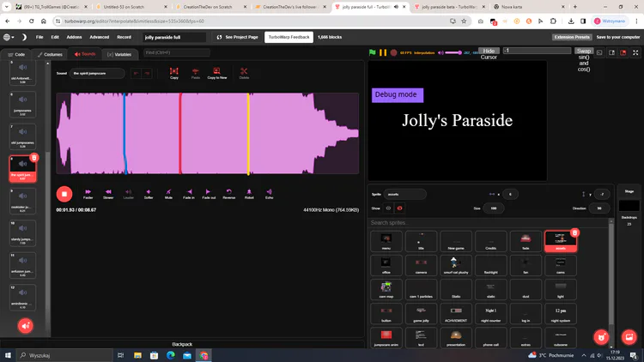This screenshot has height=362, width=644.
Task: Apply the Fade in effect
Action: 189,194
